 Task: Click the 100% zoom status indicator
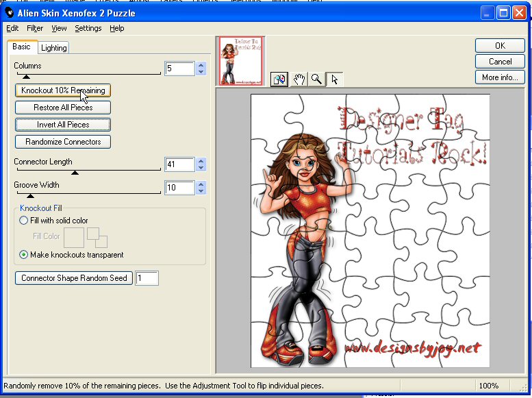pos(489,386)
